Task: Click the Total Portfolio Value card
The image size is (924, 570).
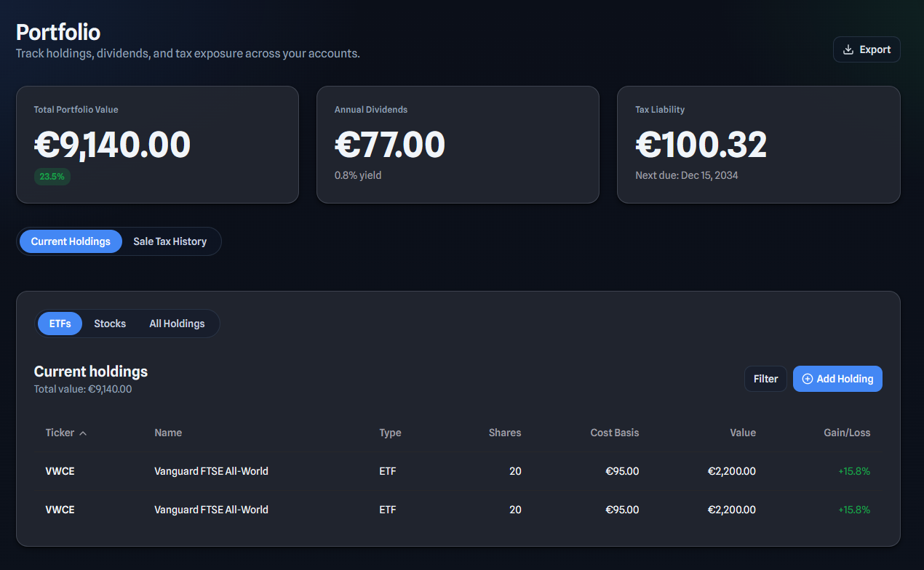Action: pyautogui.click(x=157, y=144)
